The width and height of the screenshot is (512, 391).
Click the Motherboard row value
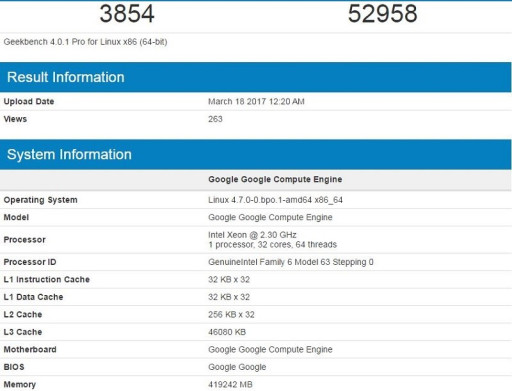[x=270, y=349]
